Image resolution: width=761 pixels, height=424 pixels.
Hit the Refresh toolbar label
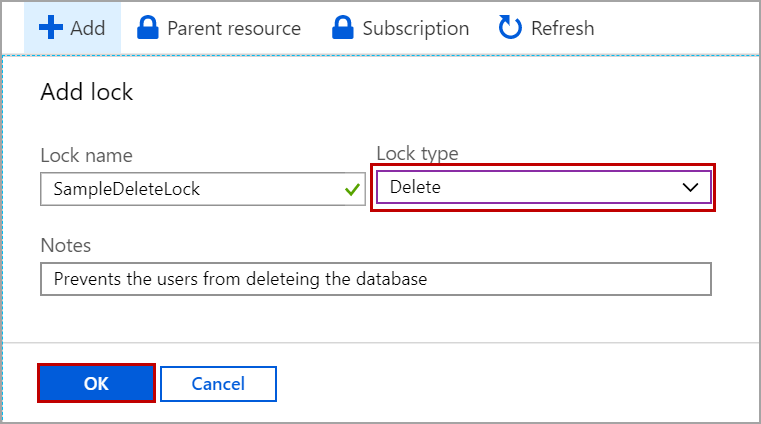point(562,28)
